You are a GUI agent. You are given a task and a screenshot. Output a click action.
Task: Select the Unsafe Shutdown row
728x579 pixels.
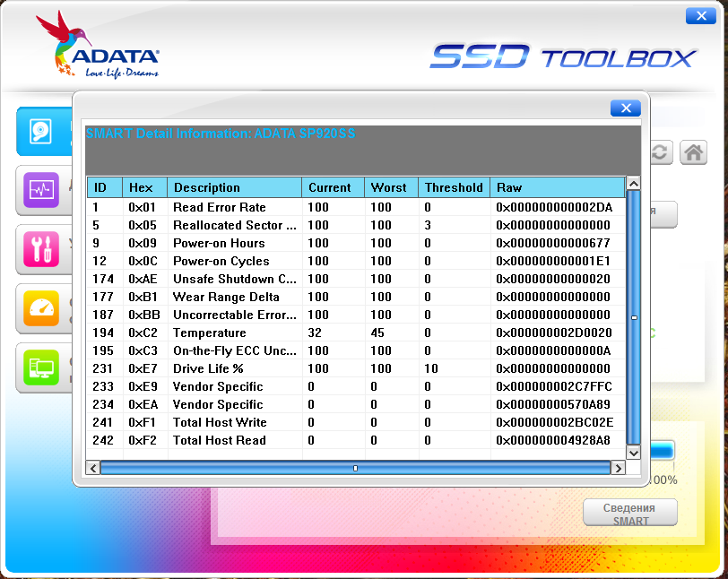356,279
